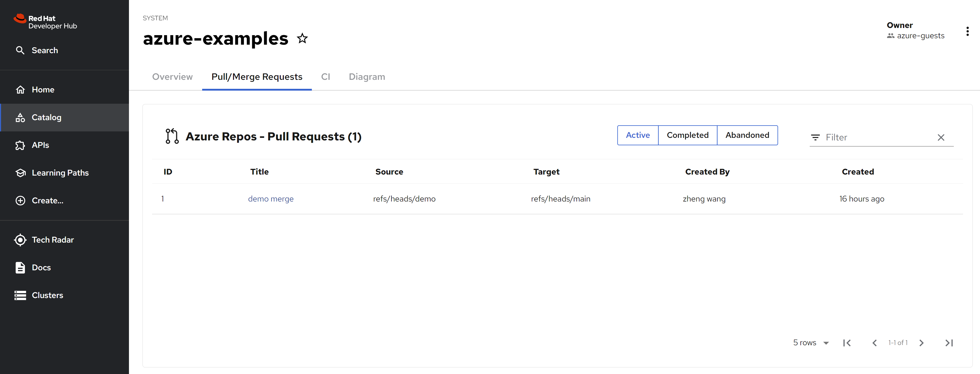Star azure-examples as a favorite
Viewport: 980px width, 374px height.
coord(302,39)
